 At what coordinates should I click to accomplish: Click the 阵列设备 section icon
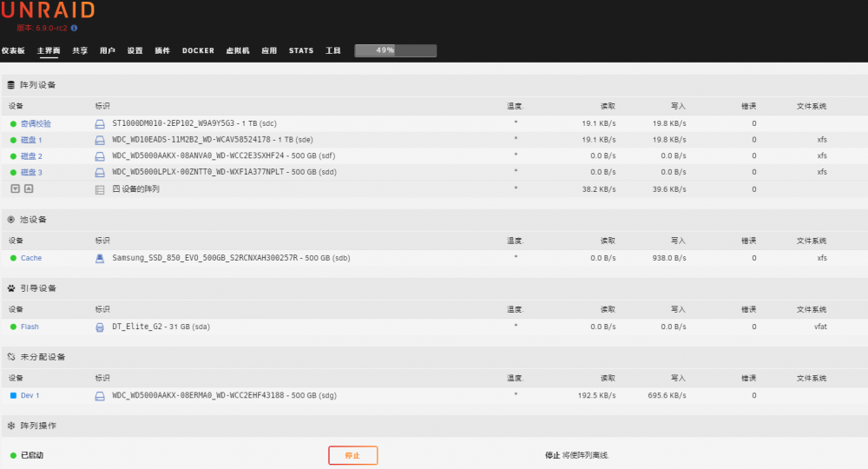pyautogui.click(x=11, y=85)
